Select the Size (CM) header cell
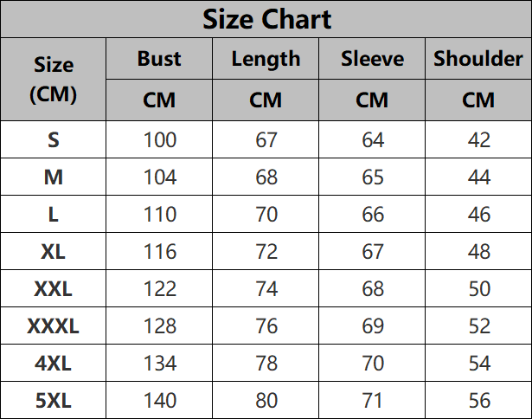532x419 pixels. tap(54, 79)
